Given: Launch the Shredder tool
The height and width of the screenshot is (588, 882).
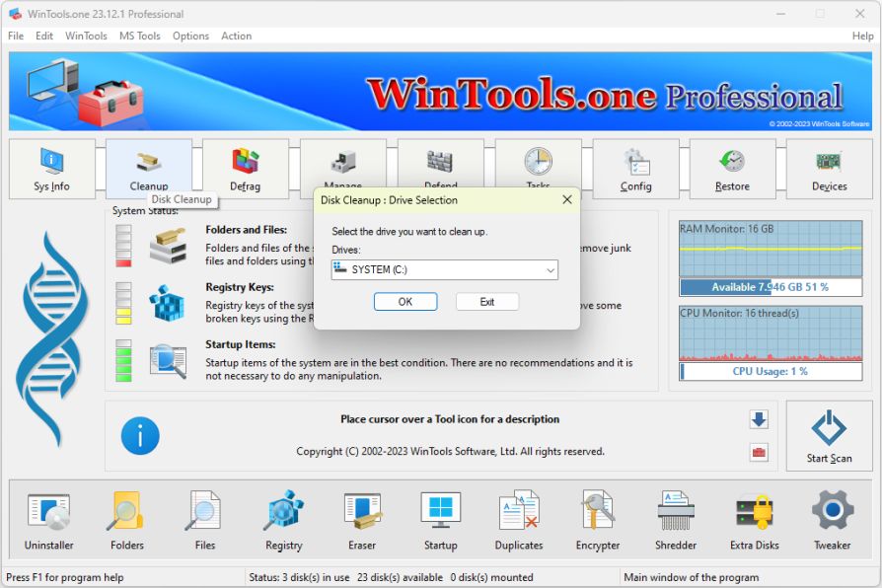Looking at the screenshot, I should click(676, 520).
